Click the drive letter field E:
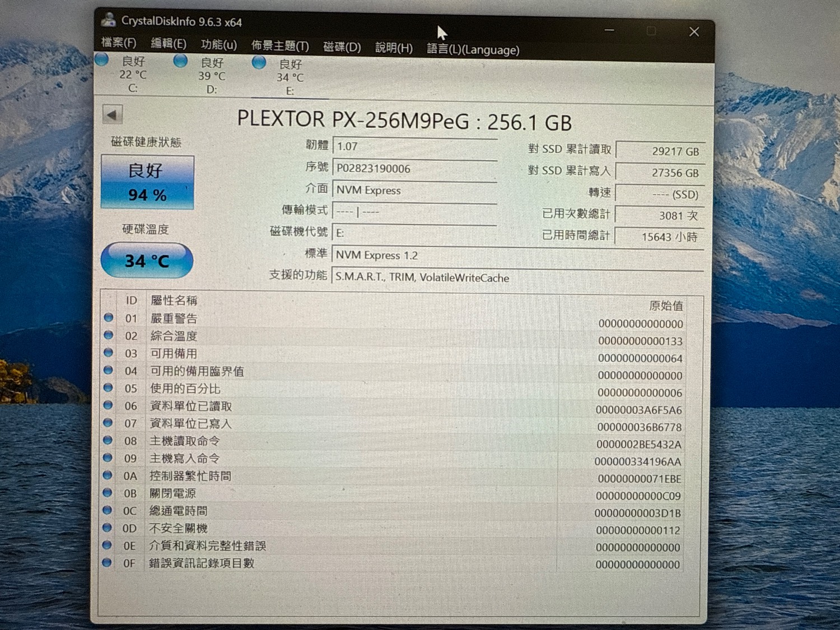This screenshot has height=630, width=840. [x=415, y=233]
